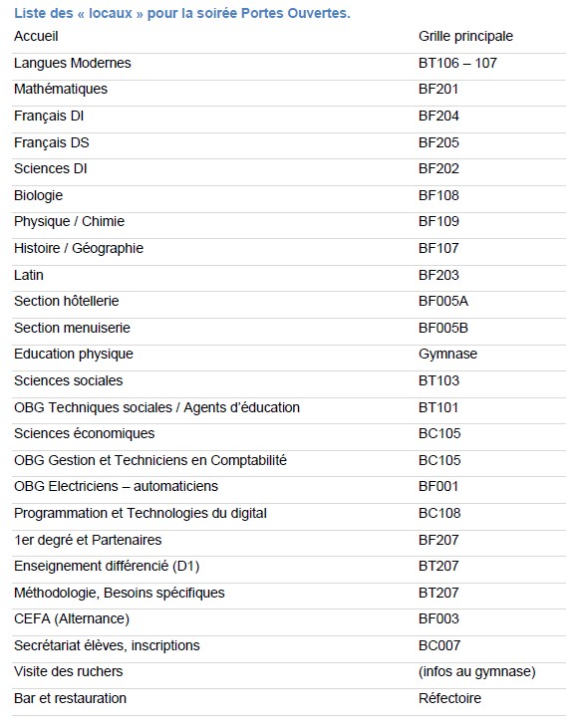The height and width of the screenshot is (728, 581).
Task: Click Sciences économiques entry
Action: click(x=84, y=433)
